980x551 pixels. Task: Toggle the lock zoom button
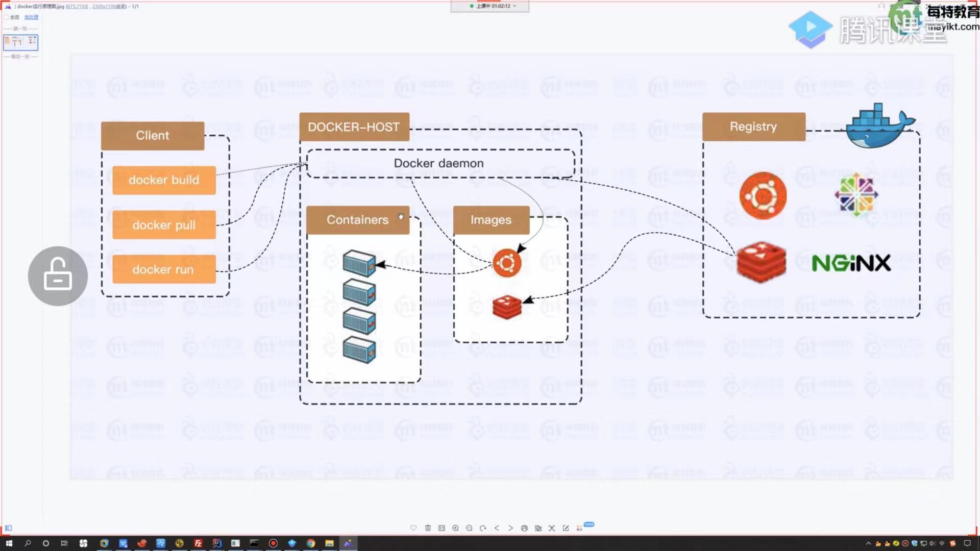coord(58,276)
